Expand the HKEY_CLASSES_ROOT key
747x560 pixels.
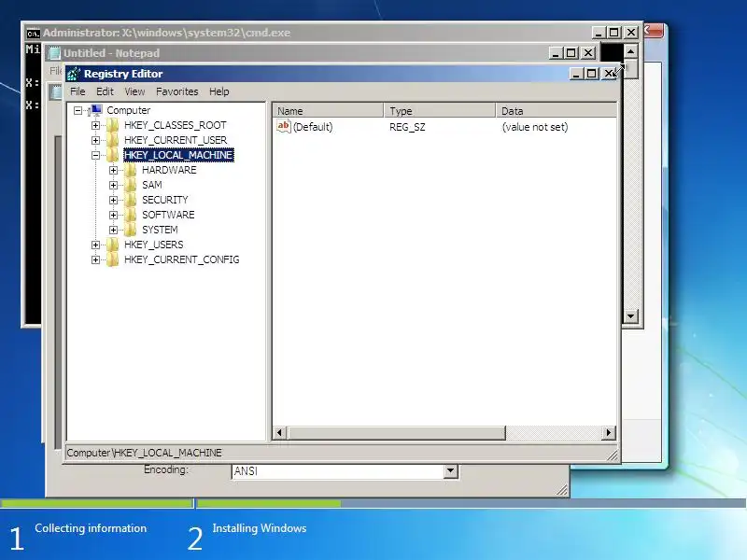pyautogui.click(x=96, y=126)
